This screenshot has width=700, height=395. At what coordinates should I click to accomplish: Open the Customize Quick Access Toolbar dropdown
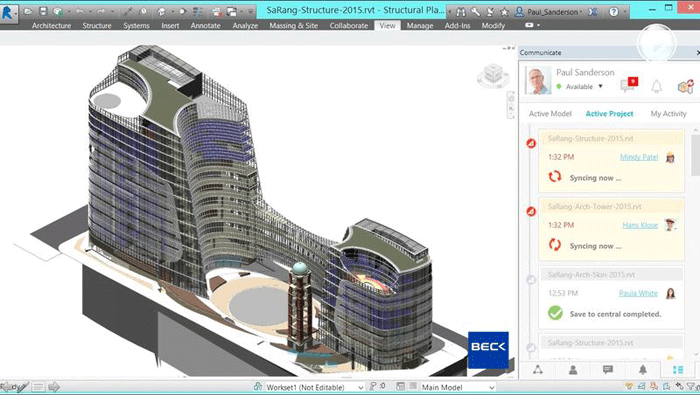coord(250,12)
